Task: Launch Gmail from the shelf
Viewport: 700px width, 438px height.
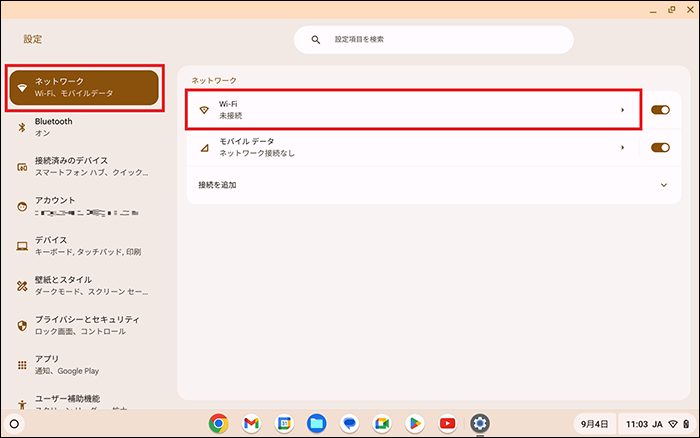Action: click(x=251, y=423)
